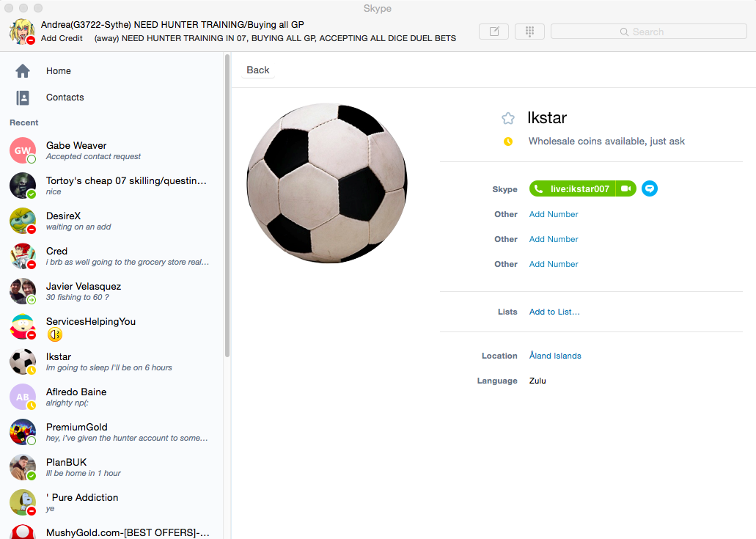Viewport: 756px width, 539px height.
Task: Click ServicesHelpingYou's Cartman avatar
Action: 23,326
